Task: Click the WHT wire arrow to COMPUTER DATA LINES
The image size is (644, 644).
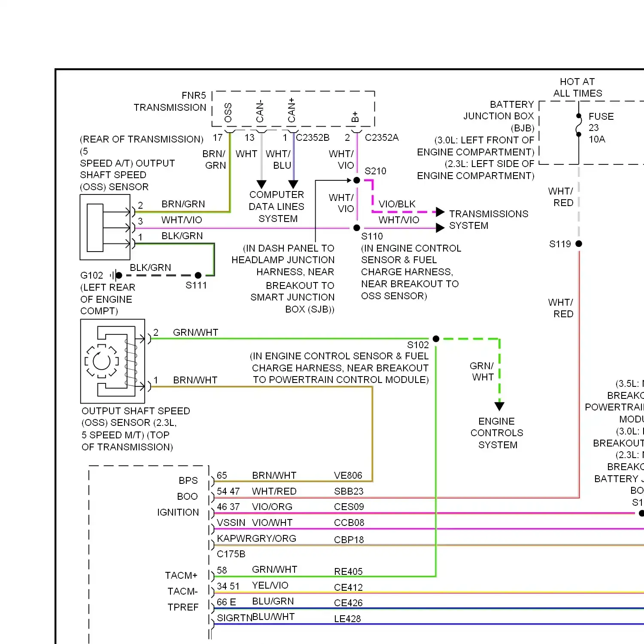Action: pyautogui.click(x=261, y=185)
